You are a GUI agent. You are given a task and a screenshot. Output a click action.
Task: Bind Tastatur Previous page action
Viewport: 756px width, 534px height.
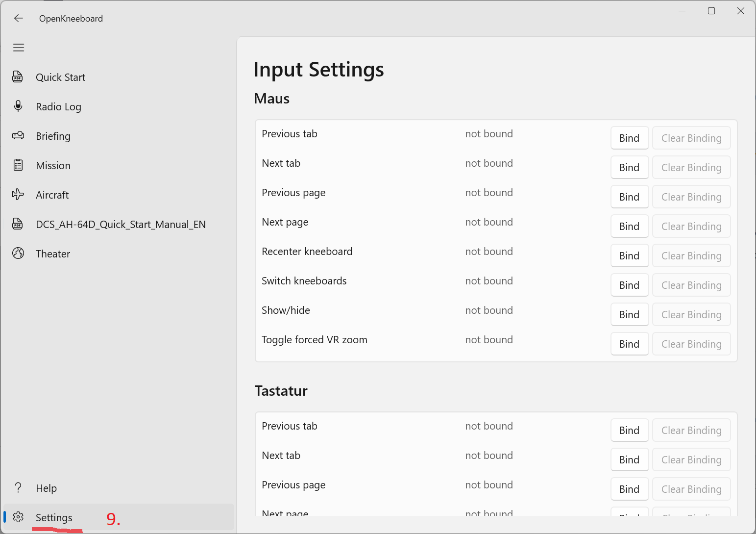[x=630, y=489]
